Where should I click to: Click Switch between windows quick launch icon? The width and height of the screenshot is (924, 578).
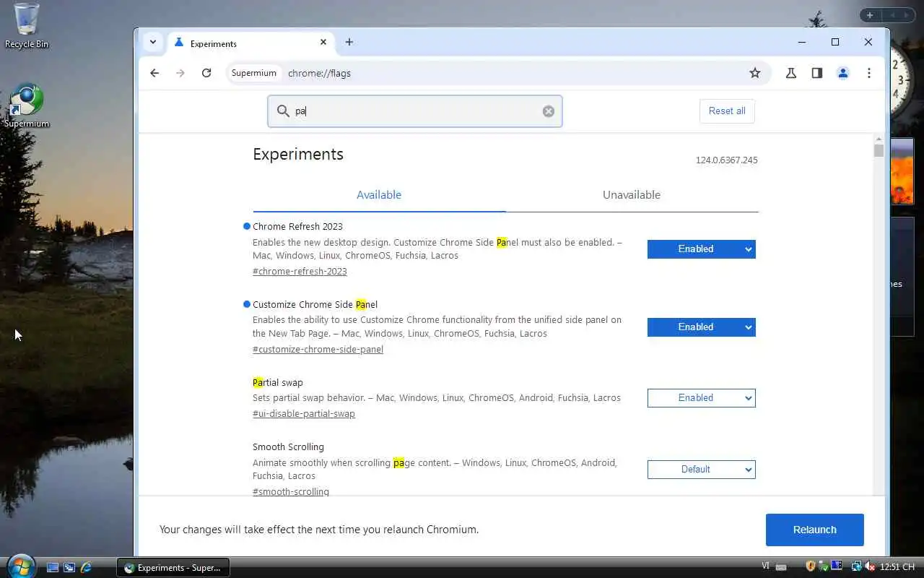coord(69,568)
